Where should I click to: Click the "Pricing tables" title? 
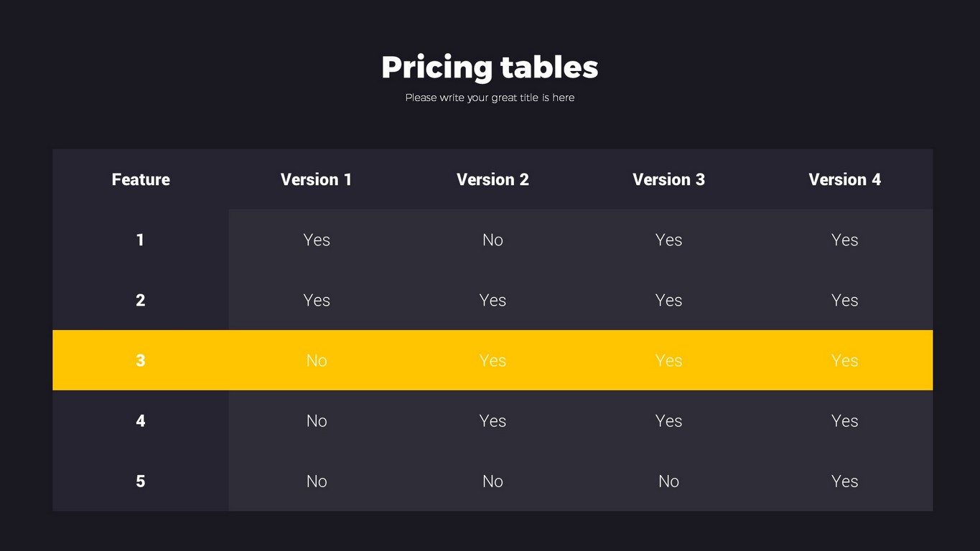(490, 67)
